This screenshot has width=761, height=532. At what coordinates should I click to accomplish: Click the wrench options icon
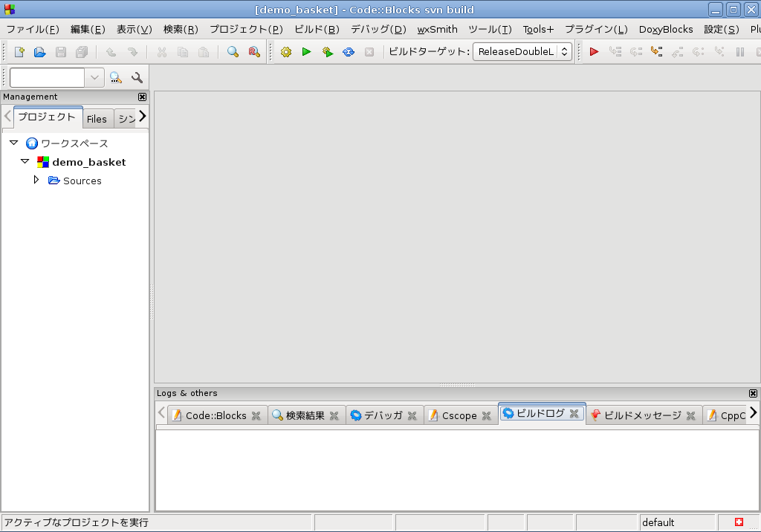coord(137,78)
